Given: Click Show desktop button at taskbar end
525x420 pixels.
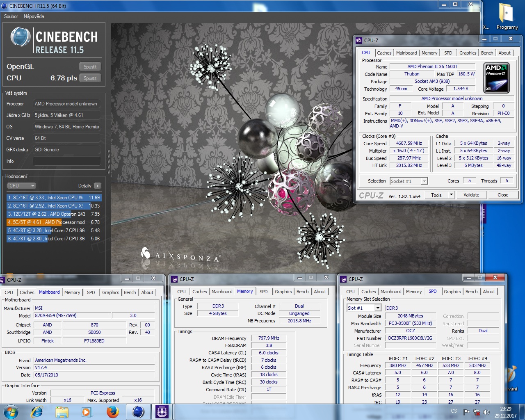Looking at the screenshot, I should coord(522,412).
